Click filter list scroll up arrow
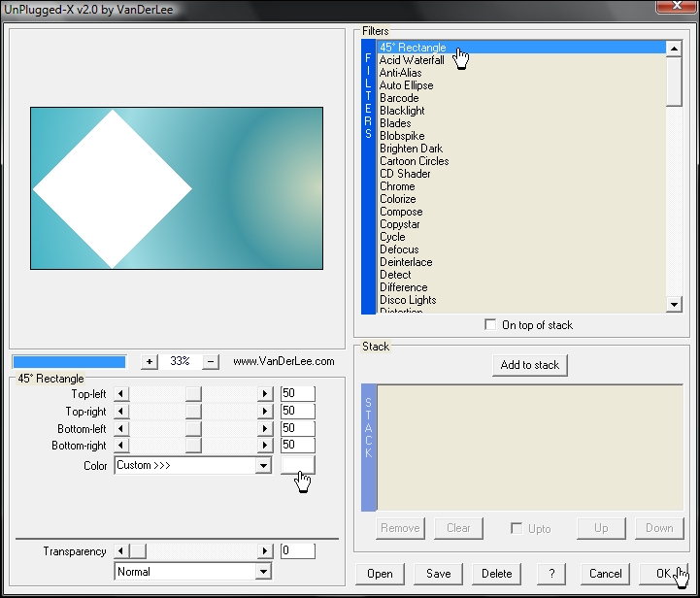700x598 pixels. (x=674, y=49)
